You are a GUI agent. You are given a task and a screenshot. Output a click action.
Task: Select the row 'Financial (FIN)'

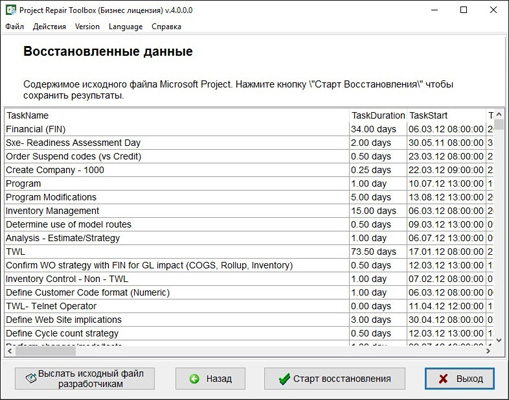click(249, 129)
